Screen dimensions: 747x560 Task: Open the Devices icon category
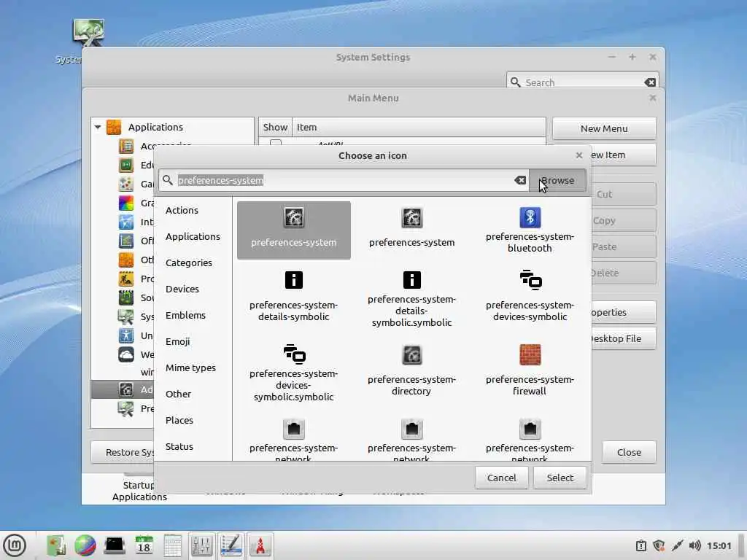[182, 289]
